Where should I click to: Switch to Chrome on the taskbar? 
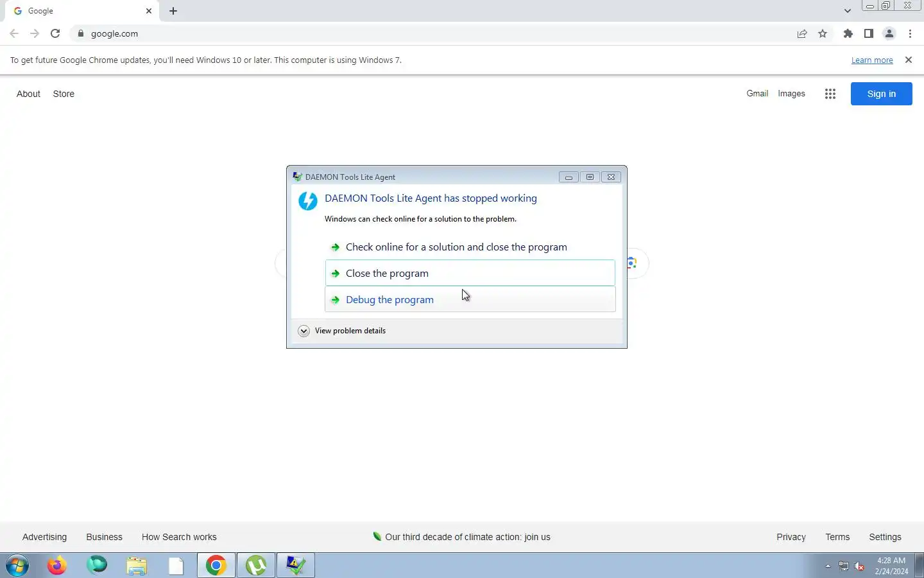(x=216, y=565)
